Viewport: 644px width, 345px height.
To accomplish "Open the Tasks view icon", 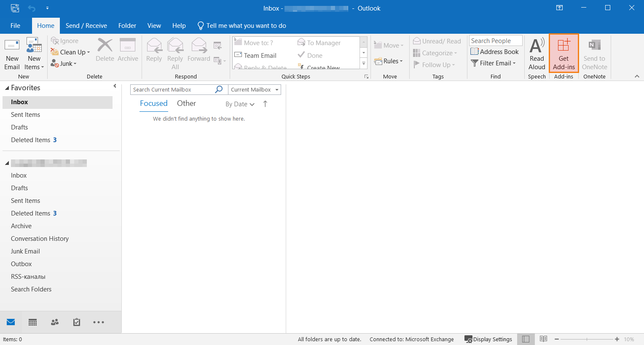I will tap(77, 322).
